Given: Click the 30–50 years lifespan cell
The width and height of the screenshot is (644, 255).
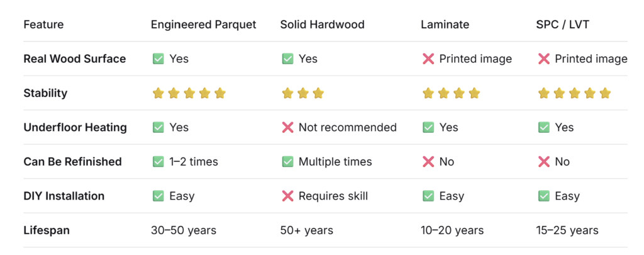Looking at the screenshot, I should [x=184, y=230].
